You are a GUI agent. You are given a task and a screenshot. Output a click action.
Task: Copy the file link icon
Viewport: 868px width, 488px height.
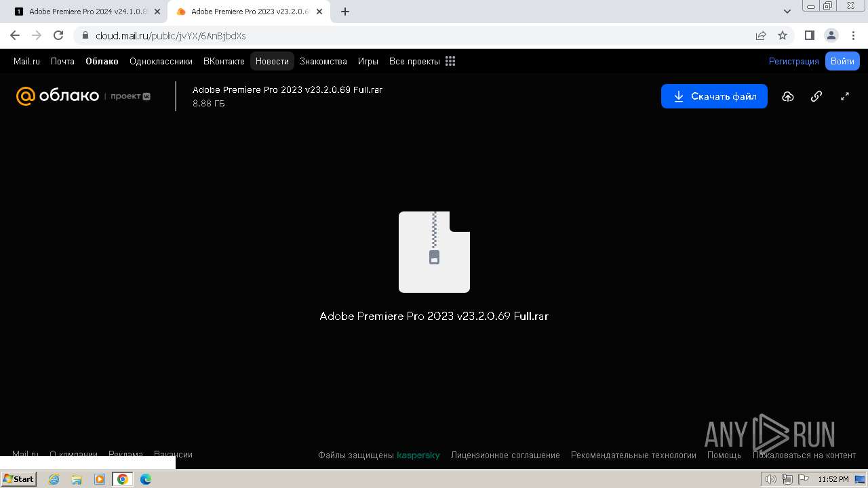[x=816, y=96]
